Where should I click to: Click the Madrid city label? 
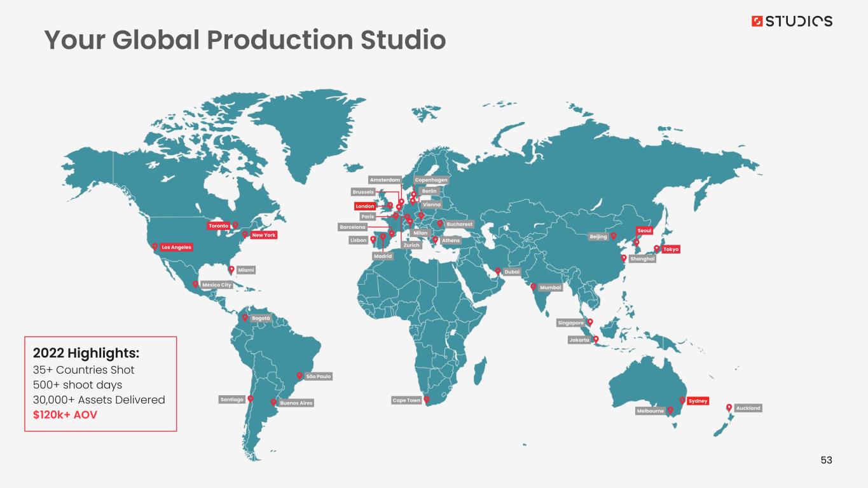pyautogui.click(x=383, y=256)
